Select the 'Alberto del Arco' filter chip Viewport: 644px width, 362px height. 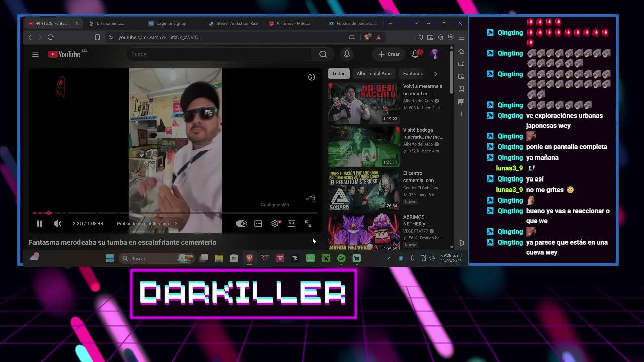374,74
